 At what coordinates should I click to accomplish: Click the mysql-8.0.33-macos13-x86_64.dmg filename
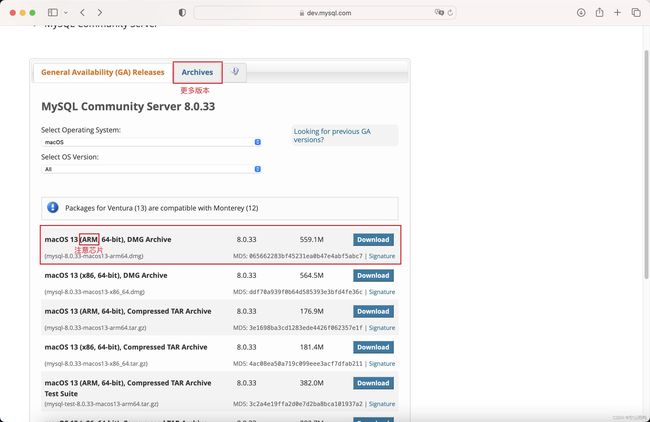coord(95,292)
